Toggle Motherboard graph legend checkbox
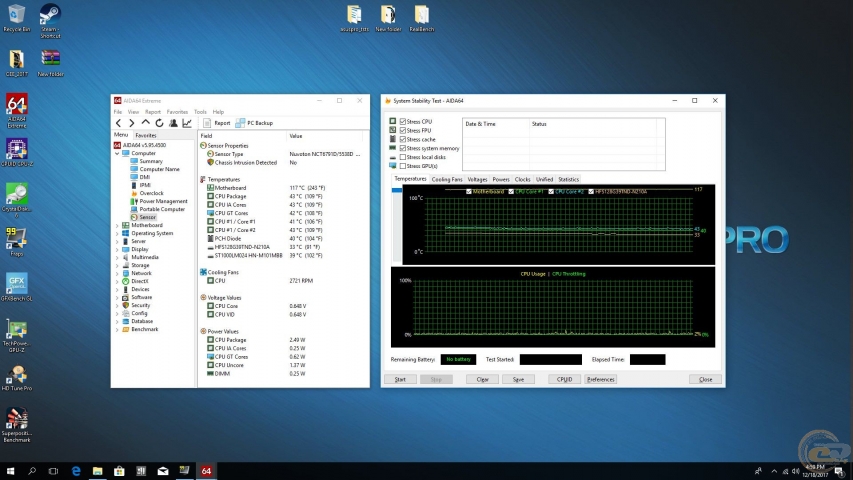The height and width of the screenshot is (480, 853). [469, 192]
